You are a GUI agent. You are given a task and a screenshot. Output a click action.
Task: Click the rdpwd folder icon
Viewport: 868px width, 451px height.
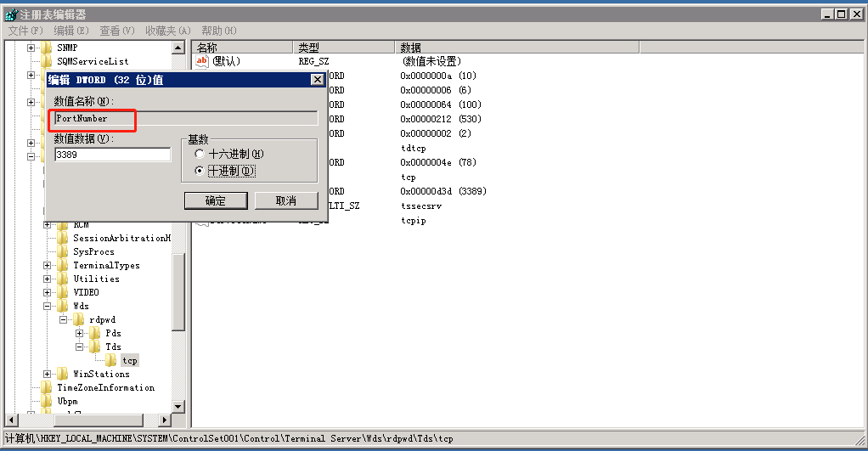click(79, 320)
